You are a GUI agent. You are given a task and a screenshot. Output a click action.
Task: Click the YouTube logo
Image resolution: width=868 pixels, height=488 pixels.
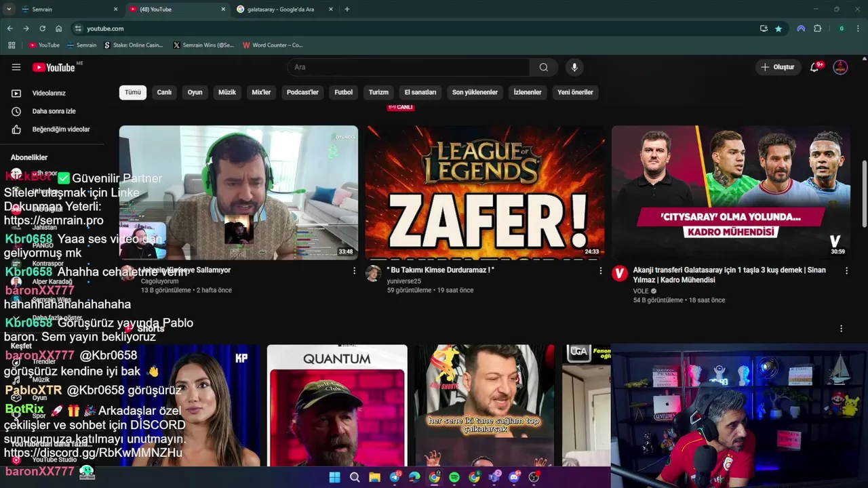[54, 67]
